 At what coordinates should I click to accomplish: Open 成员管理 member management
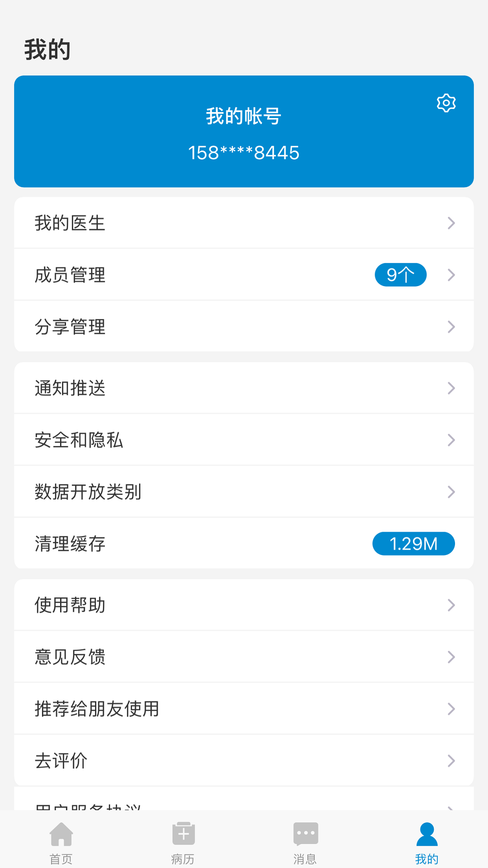coord(70,275)
